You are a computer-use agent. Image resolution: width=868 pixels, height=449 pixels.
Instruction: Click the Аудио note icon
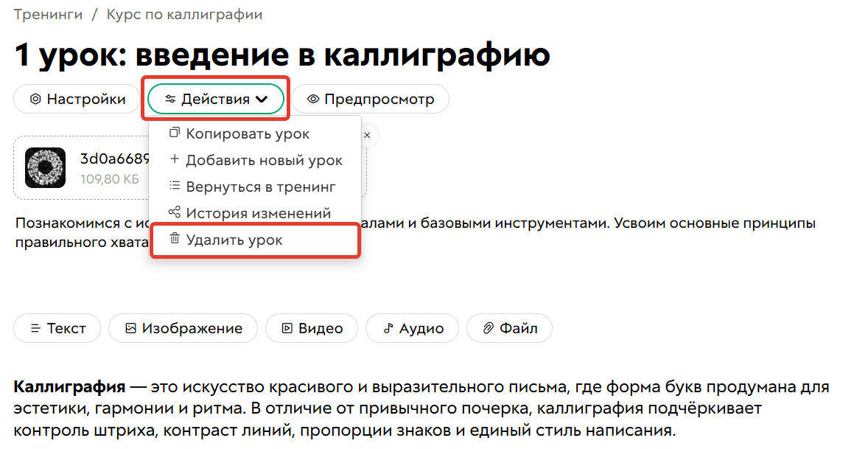point(389,328)
